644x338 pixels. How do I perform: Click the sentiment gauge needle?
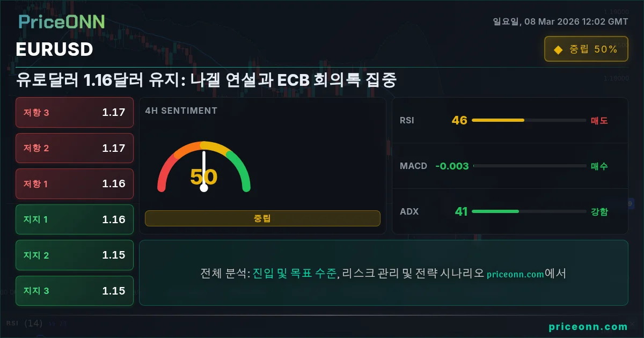click(204, 170)
